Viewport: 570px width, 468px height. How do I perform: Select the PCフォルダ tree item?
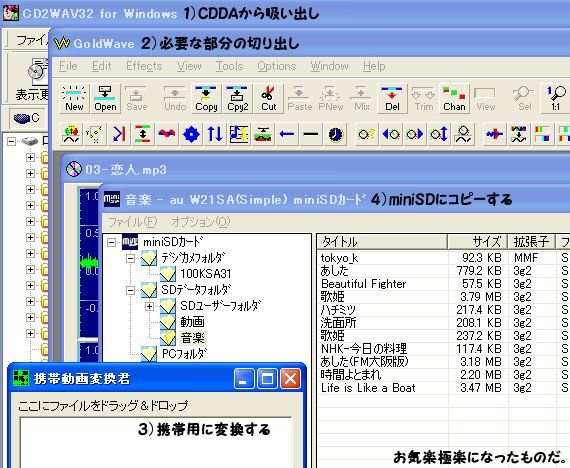point(185,353)
